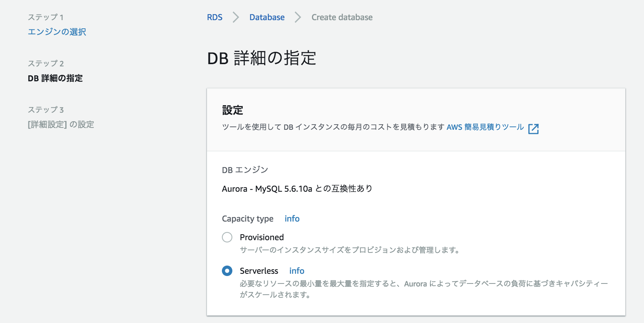Viewport: 644px width, 323px height.
Task: Go back to step 1 エンジンの選択
Action: tap(57, 32)
